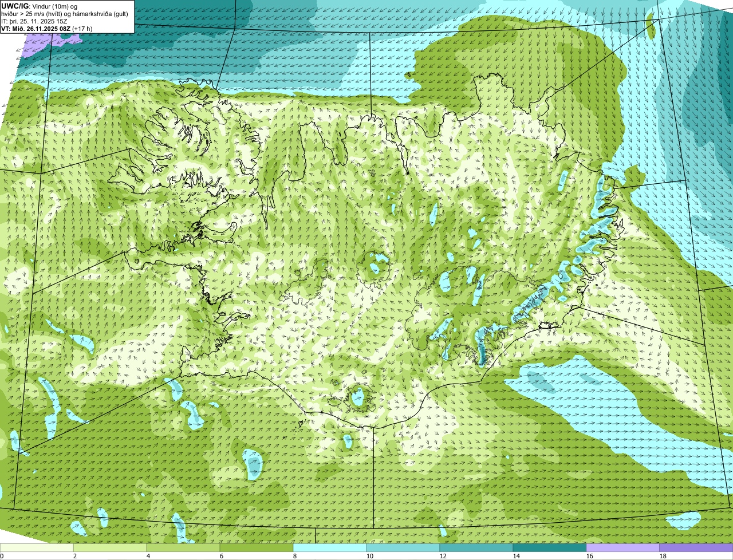
Task: Click the "IT: þri. 25. 11. 2025 15Z" line
Action: (x=34, y=21)
